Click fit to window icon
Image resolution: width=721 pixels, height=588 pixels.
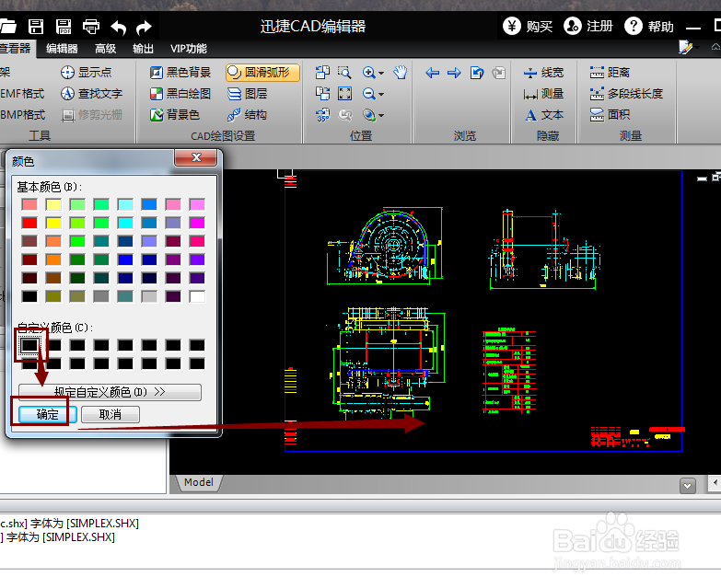[345, 94]
